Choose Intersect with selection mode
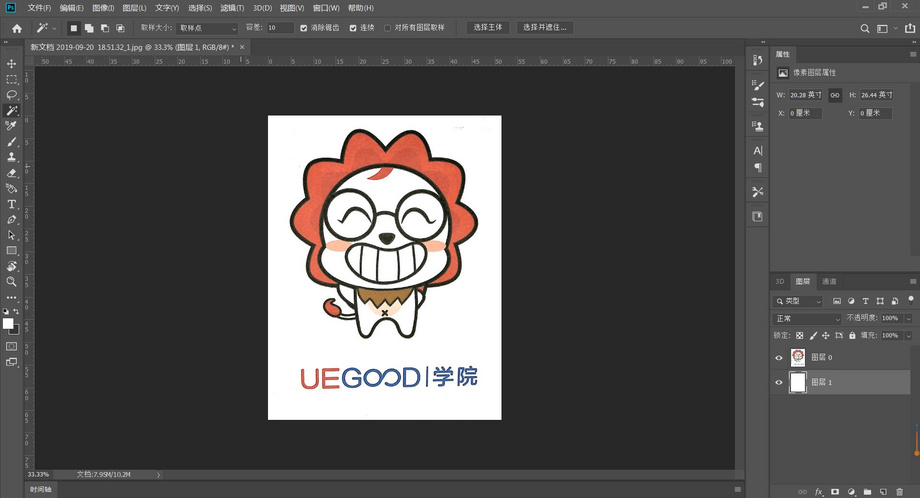 point(120,28)
